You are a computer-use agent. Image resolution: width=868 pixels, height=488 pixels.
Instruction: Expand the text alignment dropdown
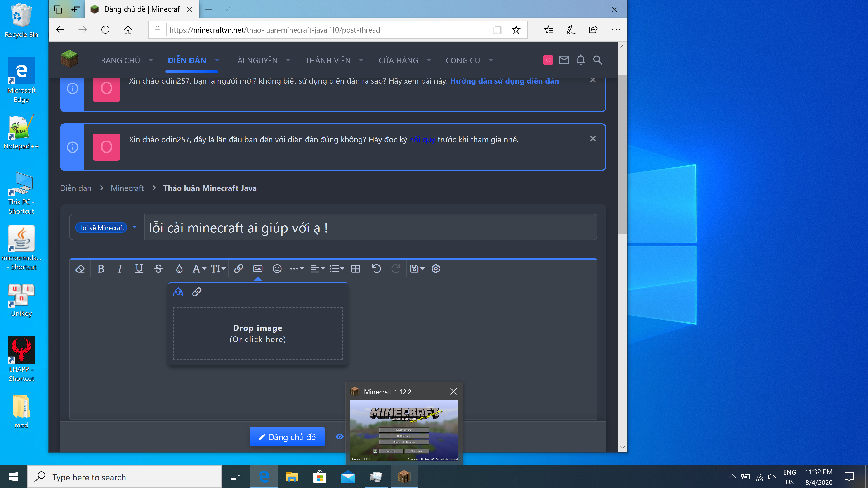[317, 269]
